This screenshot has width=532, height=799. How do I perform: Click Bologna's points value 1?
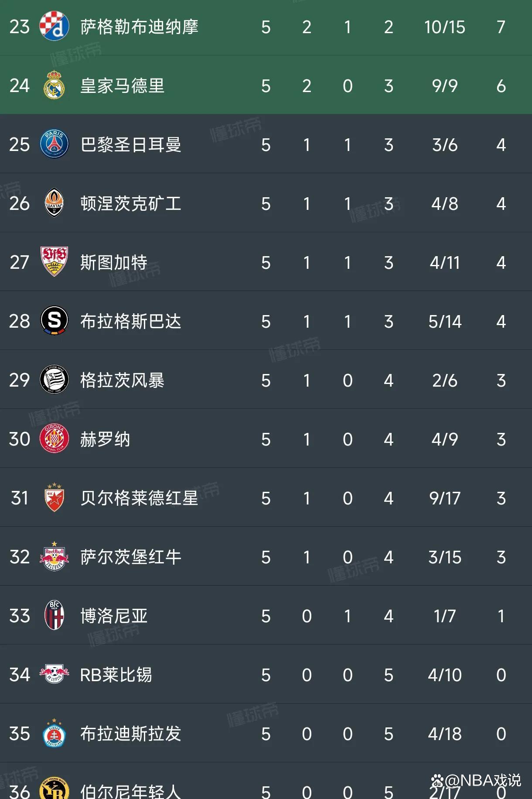click(501, 616)
